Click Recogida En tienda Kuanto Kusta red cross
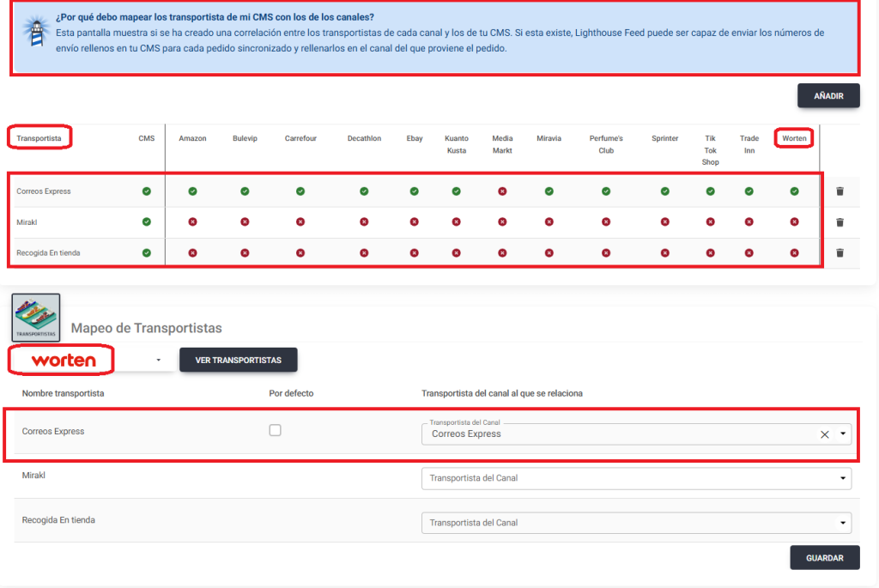The width and height of the screenshot is (879, 588). tap(457, 253)
